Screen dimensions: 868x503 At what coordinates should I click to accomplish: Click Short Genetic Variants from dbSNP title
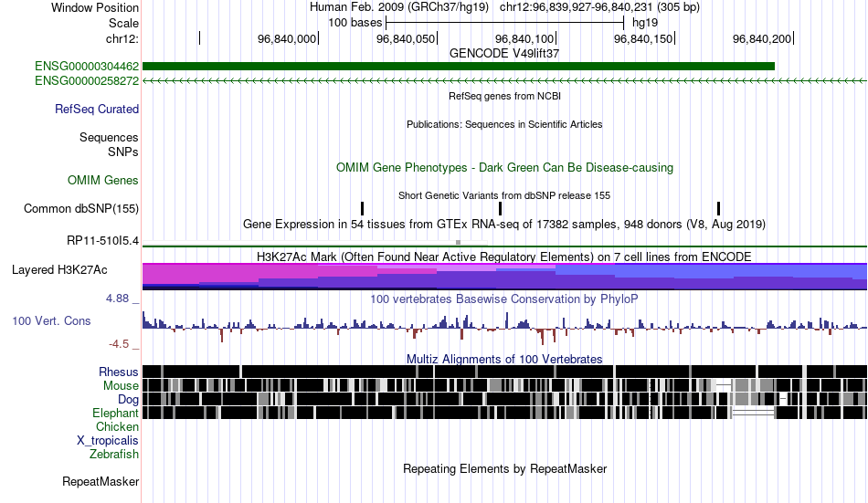[x=504, y=195]
